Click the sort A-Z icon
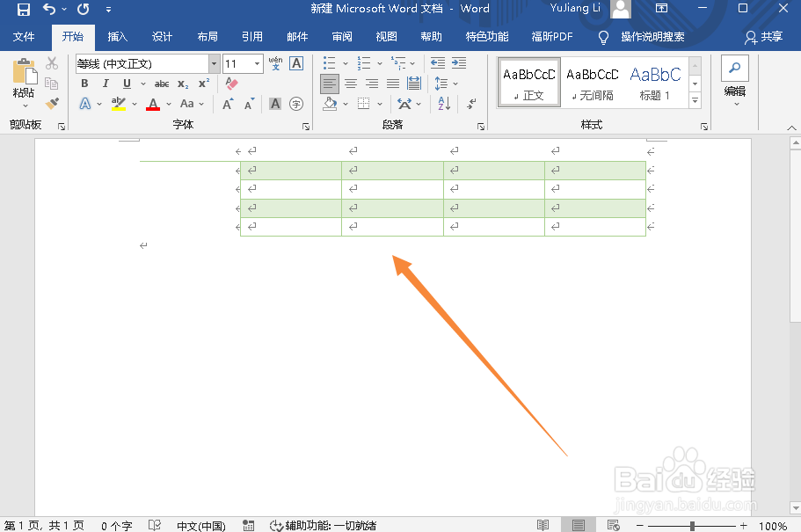Viewport: 801px width, 532px height. pyautogui.click(x=444, y=104)
